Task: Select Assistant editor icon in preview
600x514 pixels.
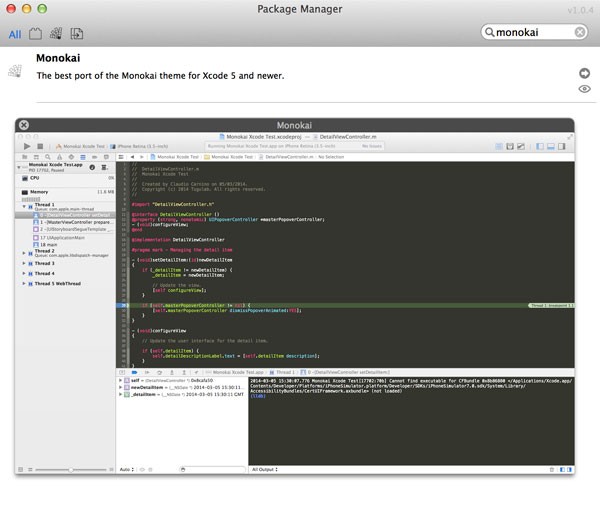Action: (510, 146)
